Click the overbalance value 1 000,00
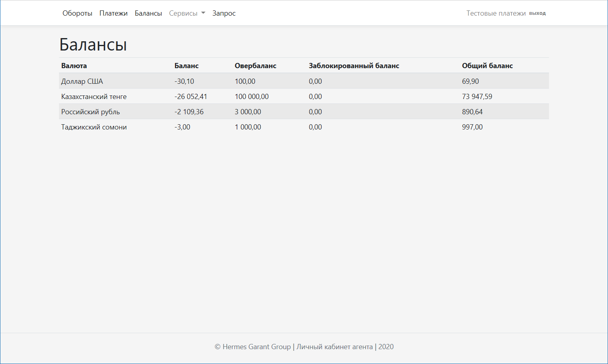608x364 pixels. (248, 127)
